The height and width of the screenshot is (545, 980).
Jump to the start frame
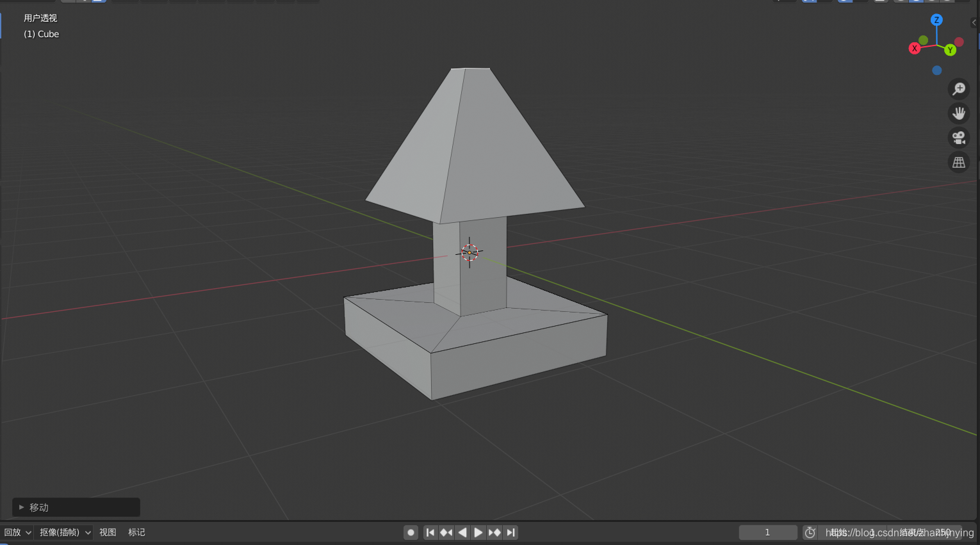click(430, 532)
